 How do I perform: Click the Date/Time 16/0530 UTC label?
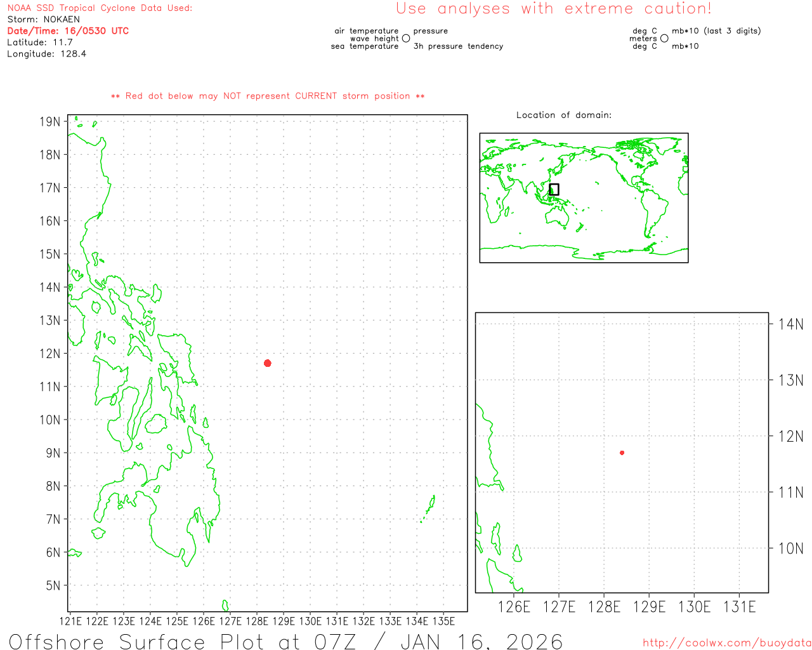68,31
